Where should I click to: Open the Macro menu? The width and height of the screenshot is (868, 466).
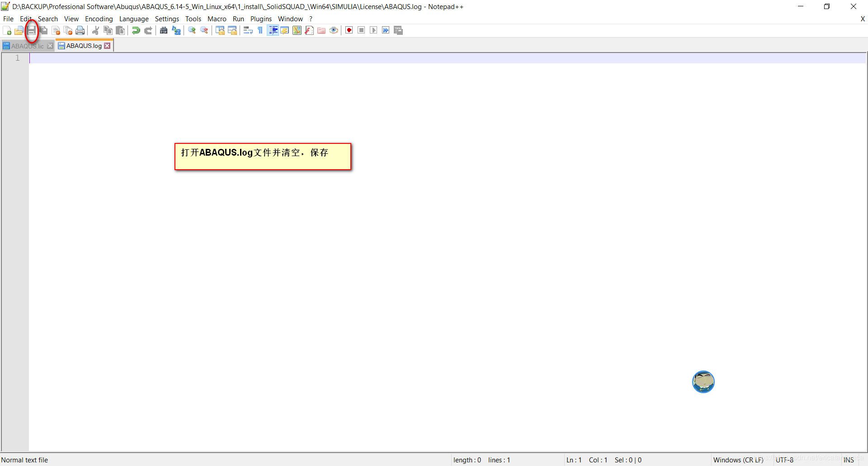click(217, 19)
